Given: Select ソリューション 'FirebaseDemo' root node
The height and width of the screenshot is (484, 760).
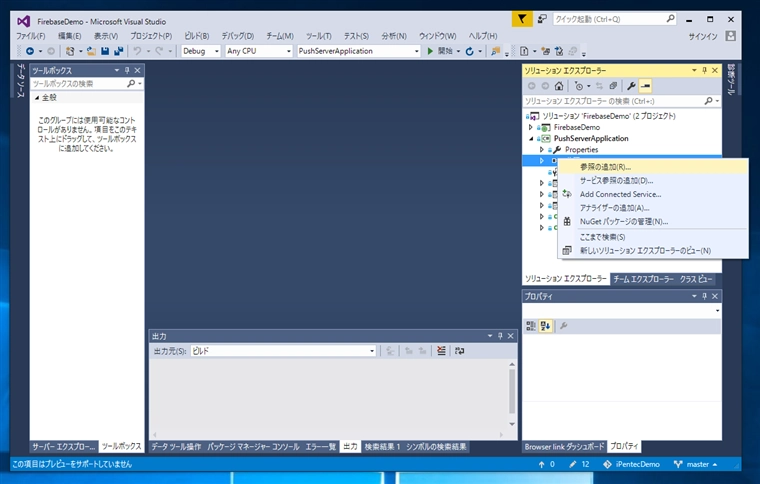Looking at the screenshot, I should (x=609, y=116).
